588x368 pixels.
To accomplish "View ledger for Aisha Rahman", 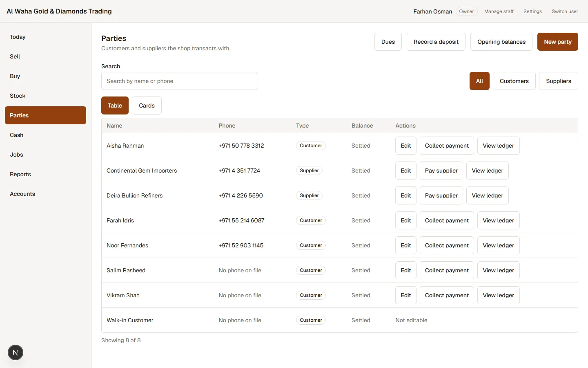I will pyautogui.click(x=499, y=146).
